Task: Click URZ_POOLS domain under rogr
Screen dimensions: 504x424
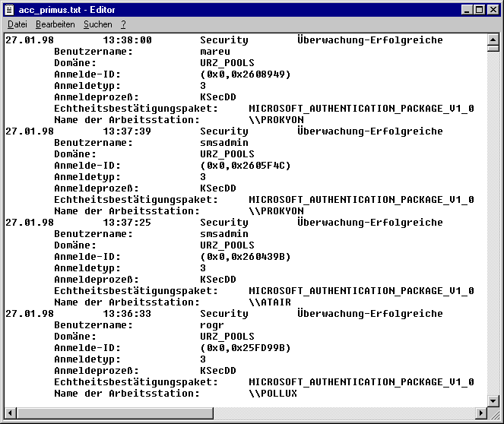Action: coord(227,337)
